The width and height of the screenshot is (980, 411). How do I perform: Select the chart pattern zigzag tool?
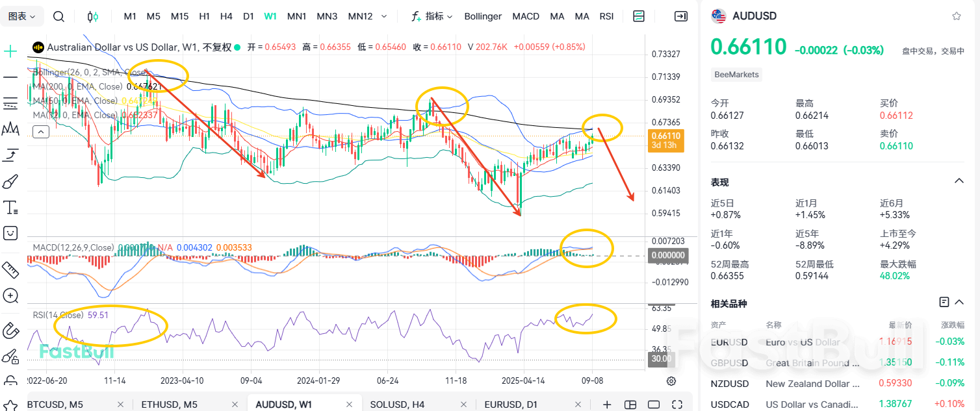tap(10, 129)
